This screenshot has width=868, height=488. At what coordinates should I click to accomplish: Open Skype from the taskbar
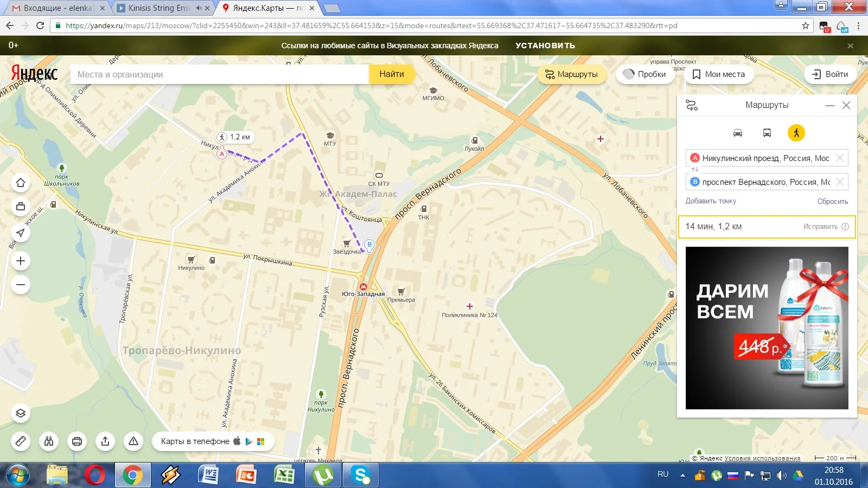coord(361,476)
